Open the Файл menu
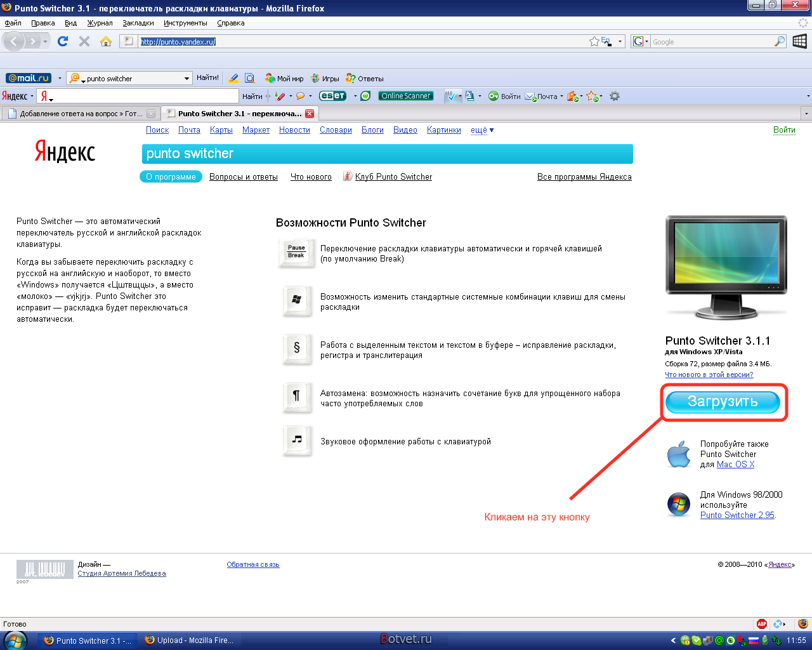Viewport: 812px width, 650px height. (x=13, y=23)
